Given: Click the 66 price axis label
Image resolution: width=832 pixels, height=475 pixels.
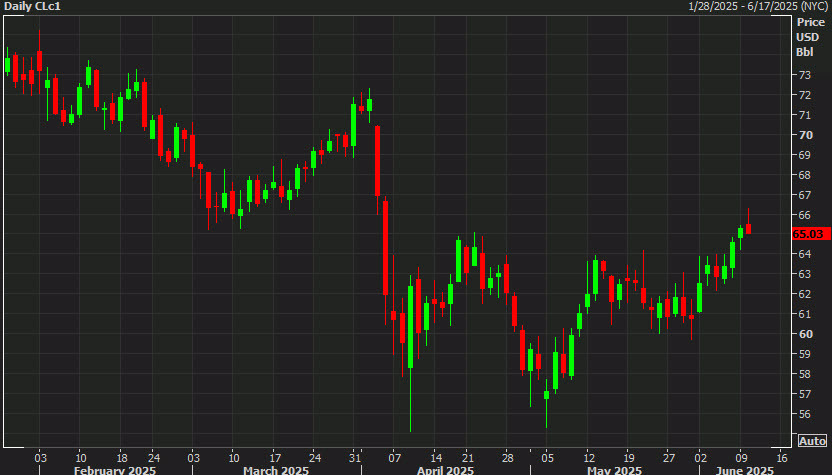Looking at the screenshot, I should (x=805, y=215).
